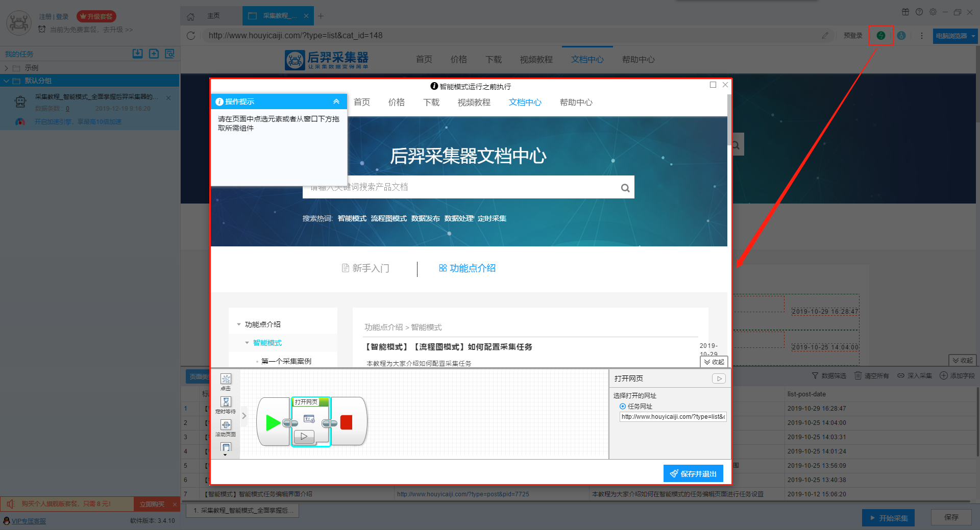The width and height of the screenshot is (980, 530).
Task: Click the task URL input field
Action: click(x=673, y=417)
